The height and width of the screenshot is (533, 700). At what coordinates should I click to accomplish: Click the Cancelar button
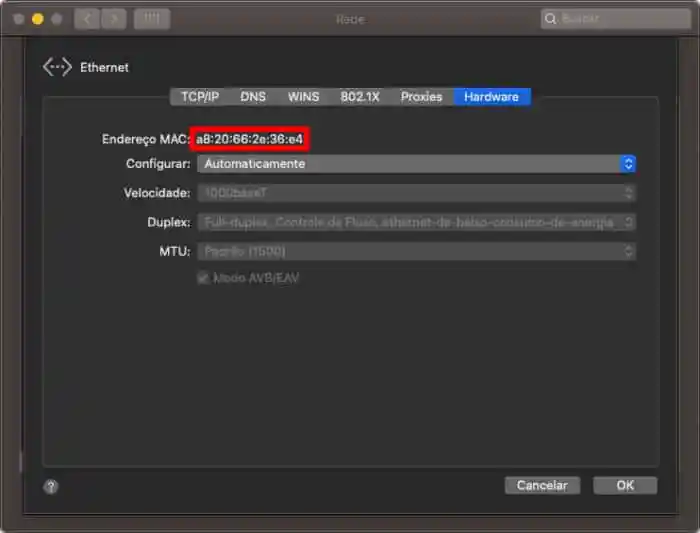coord(542,485)
